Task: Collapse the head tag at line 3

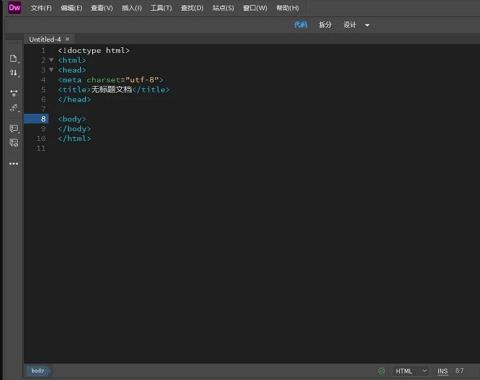Action: (x=51, y=70)
